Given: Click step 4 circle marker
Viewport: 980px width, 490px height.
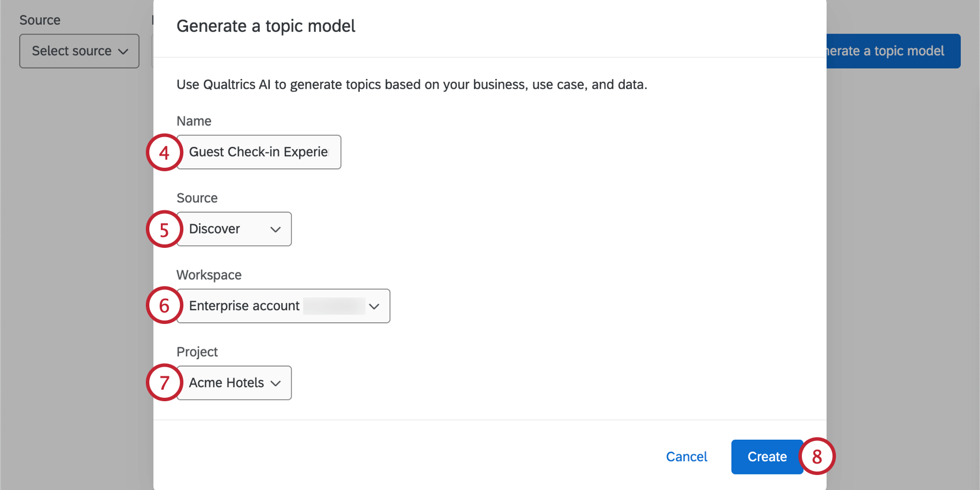Looking at the screenshot, I should click(x=164, y=153).
